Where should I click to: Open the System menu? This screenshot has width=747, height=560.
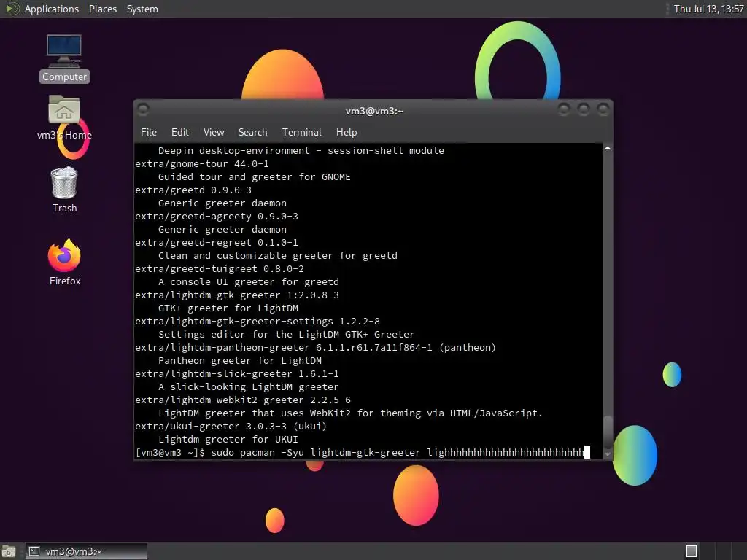(x=142, y=9)
